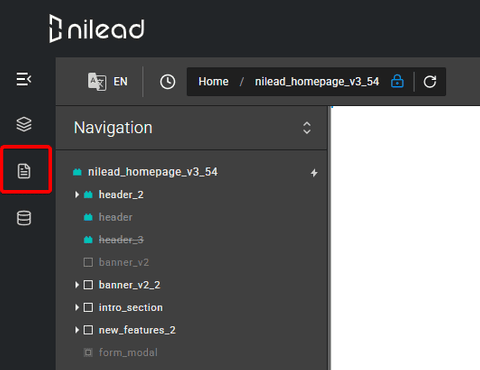Select nilead_homepage_v3_54 in the breadcrumb
Image resolution: width=480 pixels, height=370 pixels.
coord(317,82)
